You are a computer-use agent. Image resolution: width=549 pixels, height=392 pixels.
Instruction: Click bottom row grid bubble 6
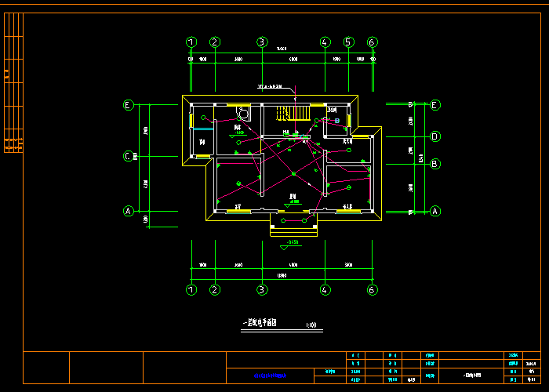click(372, 290)
